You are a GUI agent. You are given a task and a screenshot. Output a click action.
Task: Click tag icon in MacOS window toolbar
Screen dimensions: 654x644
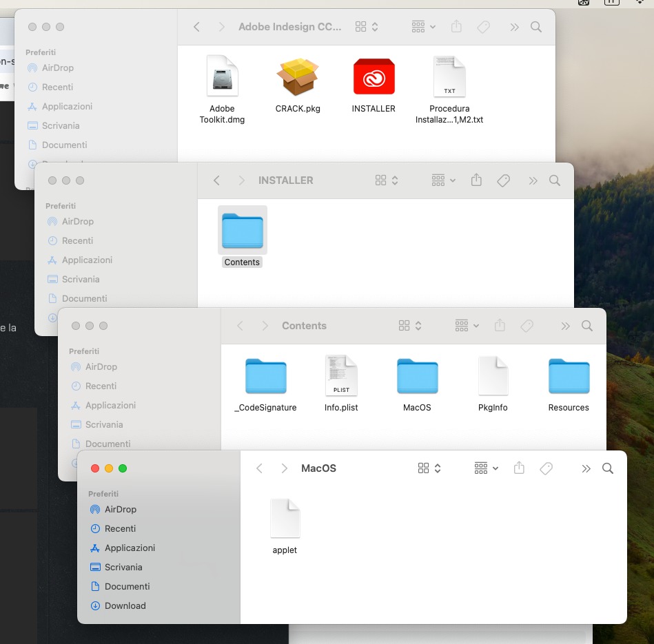pos(546,468)
